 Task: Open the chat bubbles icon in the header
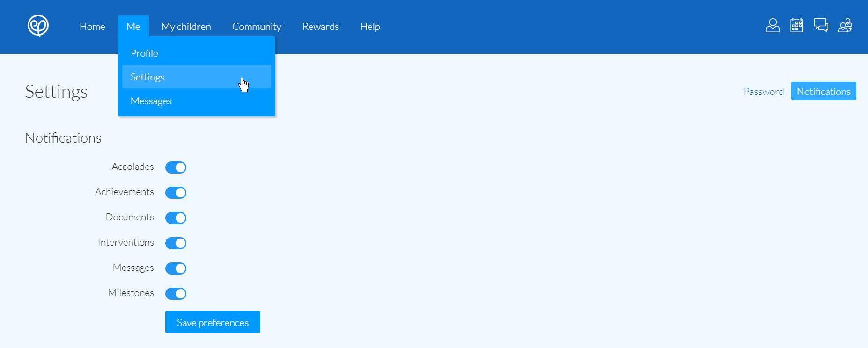(x=821, y=25)
